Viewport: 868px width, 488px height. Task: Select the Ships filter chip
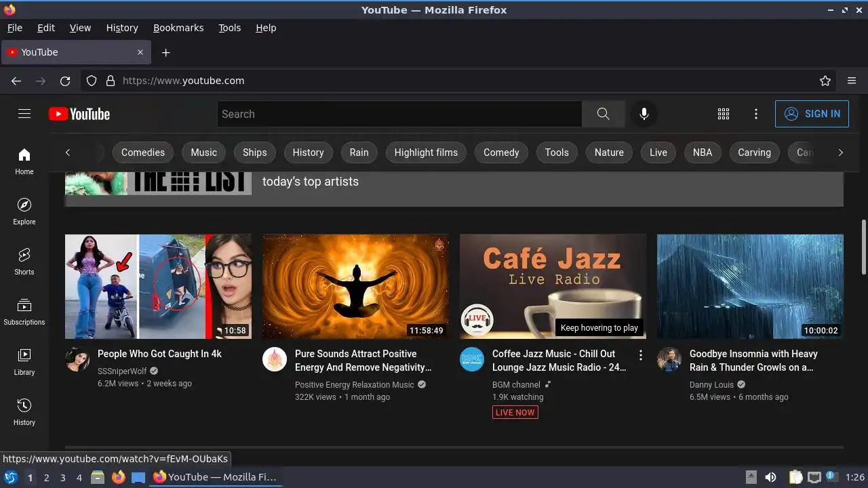click(255, 152)
